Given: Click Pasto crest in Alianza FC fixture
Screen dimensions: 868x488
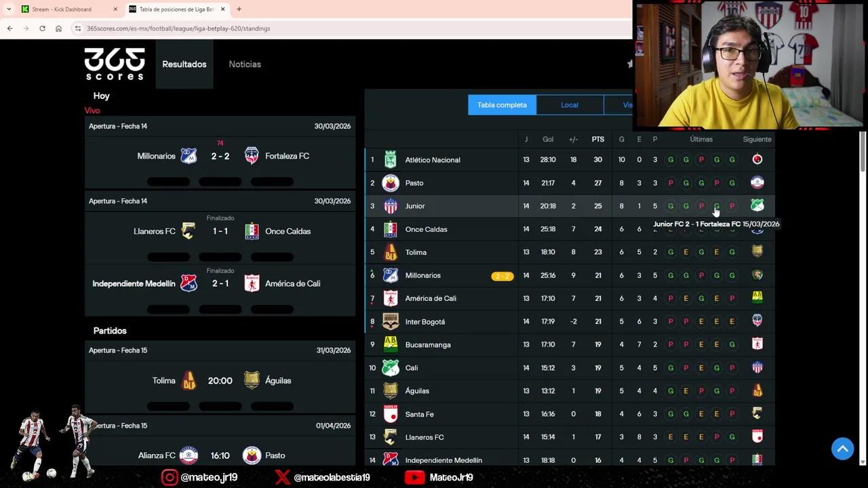Looking at the screenshot, I should 252,455.
